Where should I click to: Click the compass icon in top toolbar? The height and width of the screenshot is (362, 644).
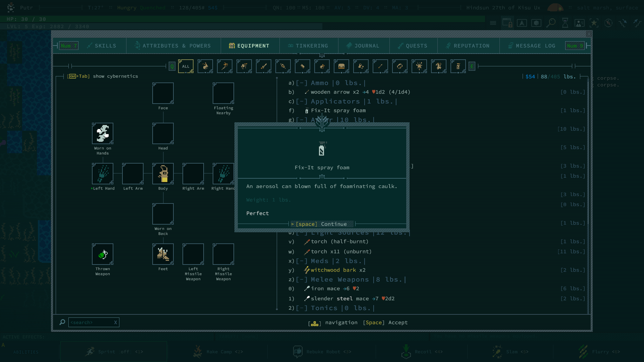click(608, 23)
